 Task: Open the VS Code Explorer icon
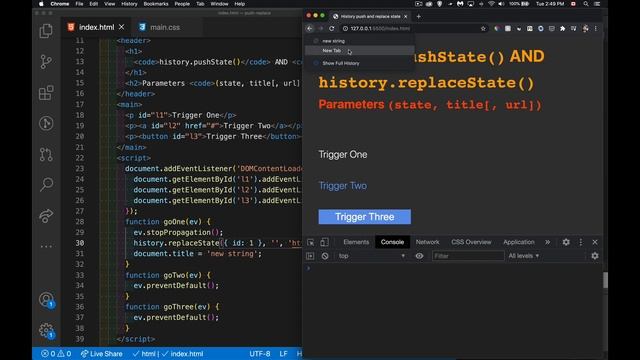tap(46, 31)
